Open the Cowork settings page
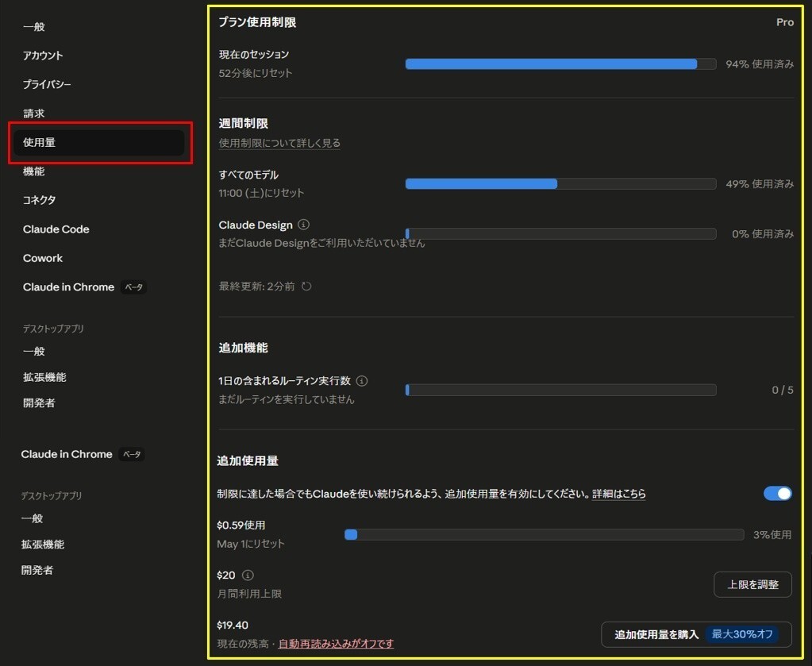This screenshot has height=666, width=812. (42, 258)
